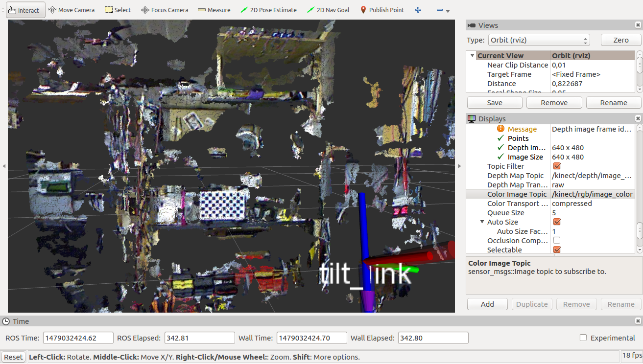Open the minus toolbar dropdown menu
643x364 pixels.
coord(443,10)
